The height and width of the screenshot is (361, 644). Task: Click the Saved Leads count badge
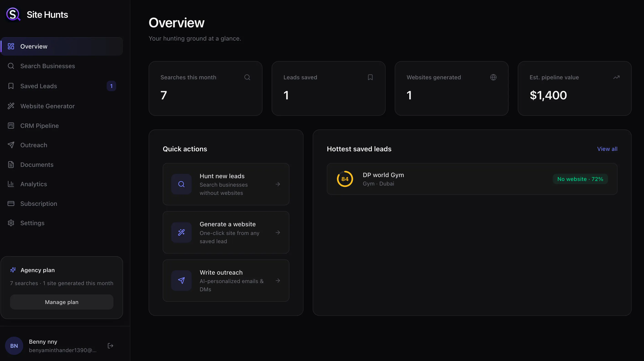[x=111, y=86]
